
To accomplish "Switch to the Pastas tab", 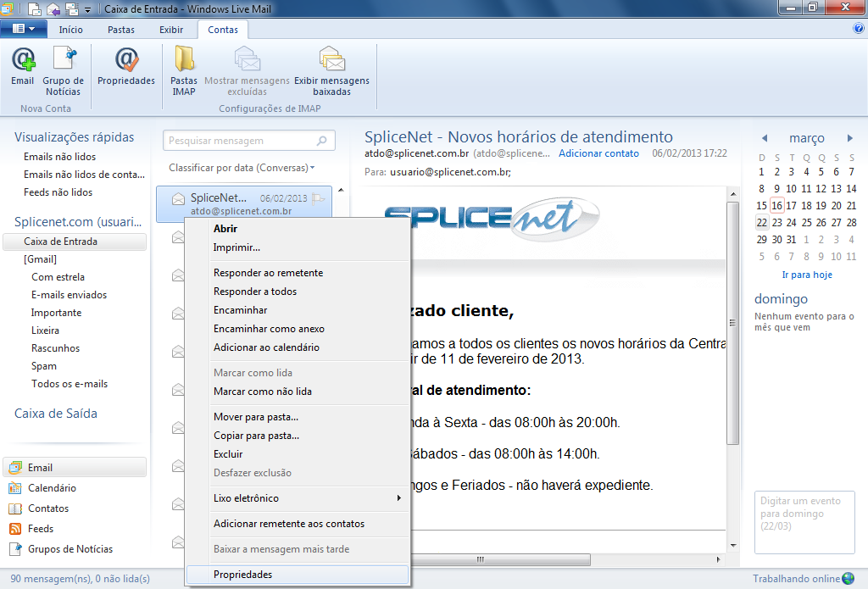I will tap(120, 30).
